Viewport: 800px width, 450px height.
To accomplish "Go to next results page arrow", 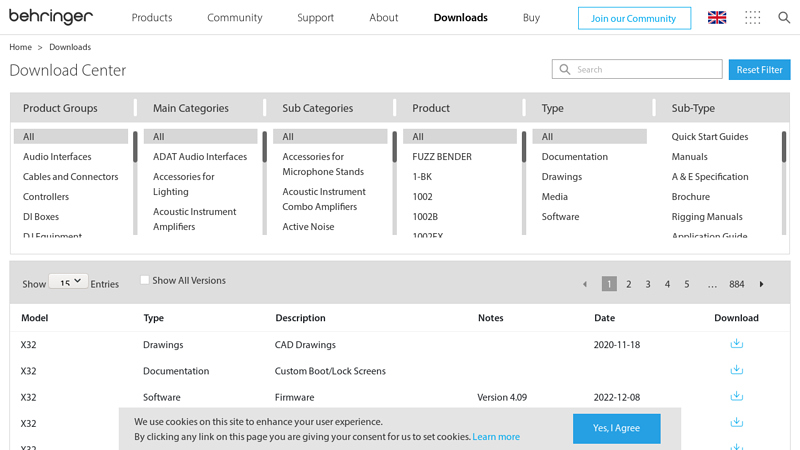I will (762, 284).
